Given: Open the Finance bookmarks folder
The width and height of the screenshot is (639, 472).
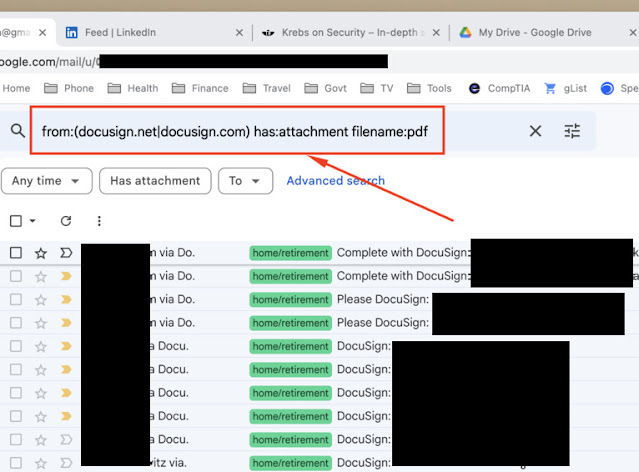Looking at the screenshot, I should tap(200, 88).
